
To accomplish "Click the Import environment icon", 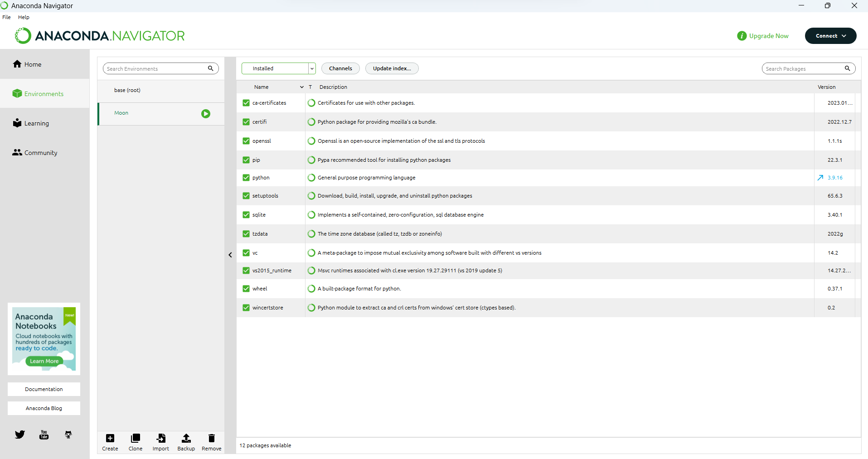I will tap(161, 438).
